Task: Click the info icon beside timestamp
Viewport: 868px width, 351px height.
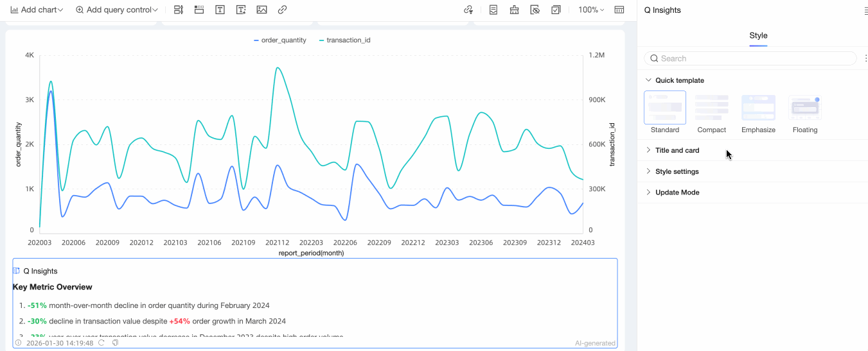Action: coord(18,343)
